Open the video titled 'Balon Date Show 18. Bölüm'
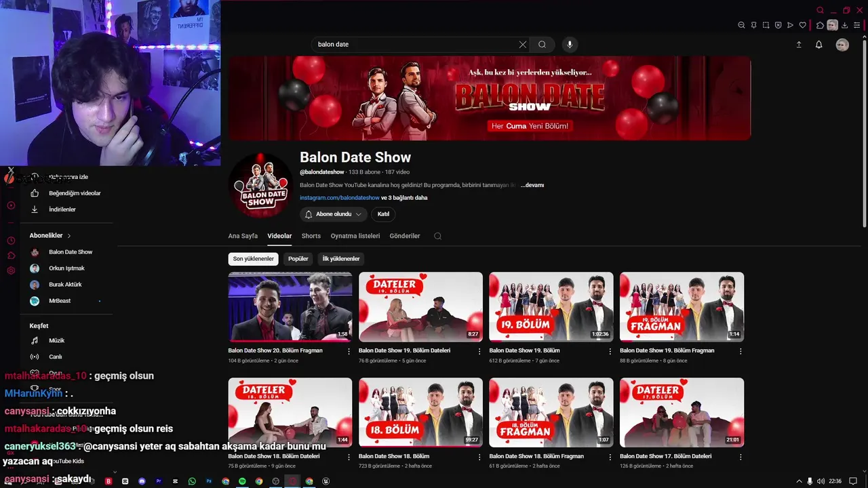The width and height of the screenshot is (868, 488). click(x=394, y=456)
